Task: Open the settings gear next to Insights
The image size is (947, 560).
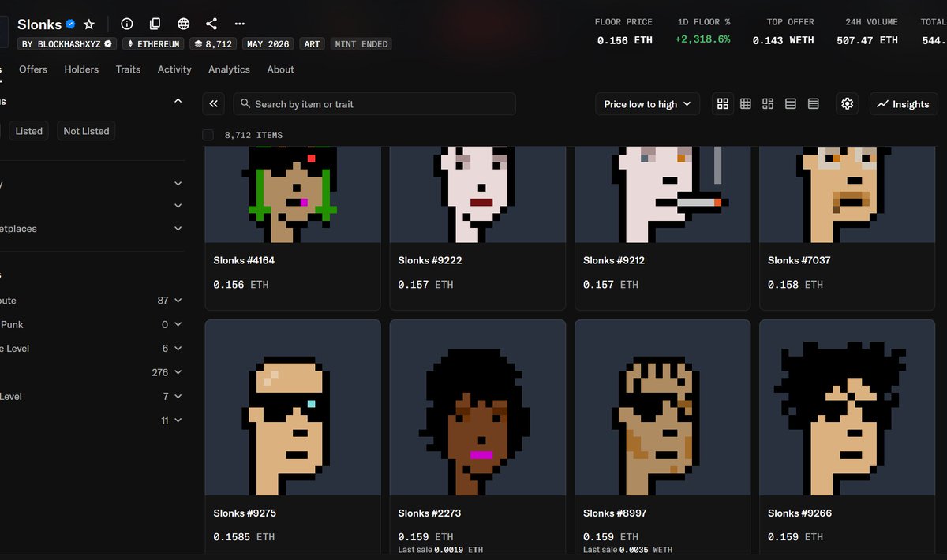Action: tap(848, 104)
